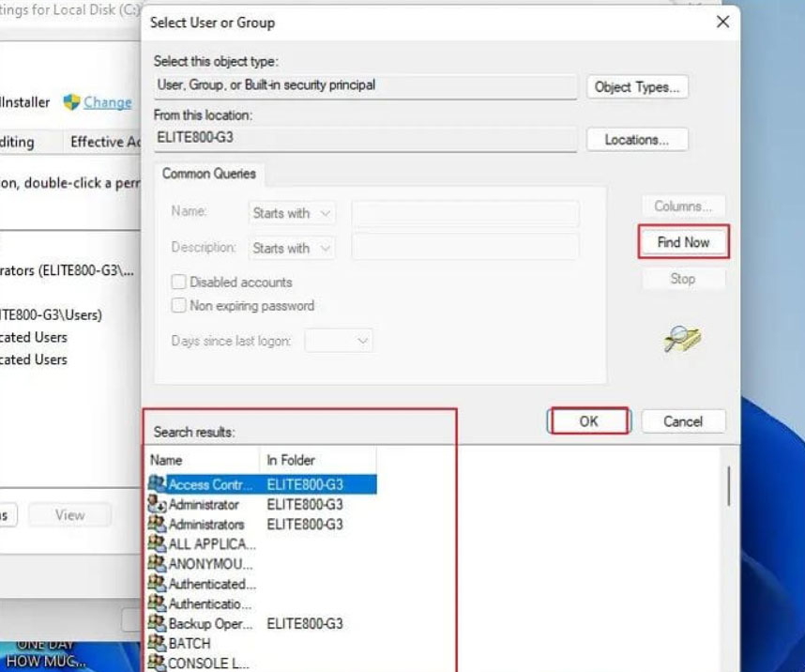This screenshot has height=672, width=805.
Task: Click ELITE800-G3 folder cell of Administrator row
Action: (x=305, y=505)
